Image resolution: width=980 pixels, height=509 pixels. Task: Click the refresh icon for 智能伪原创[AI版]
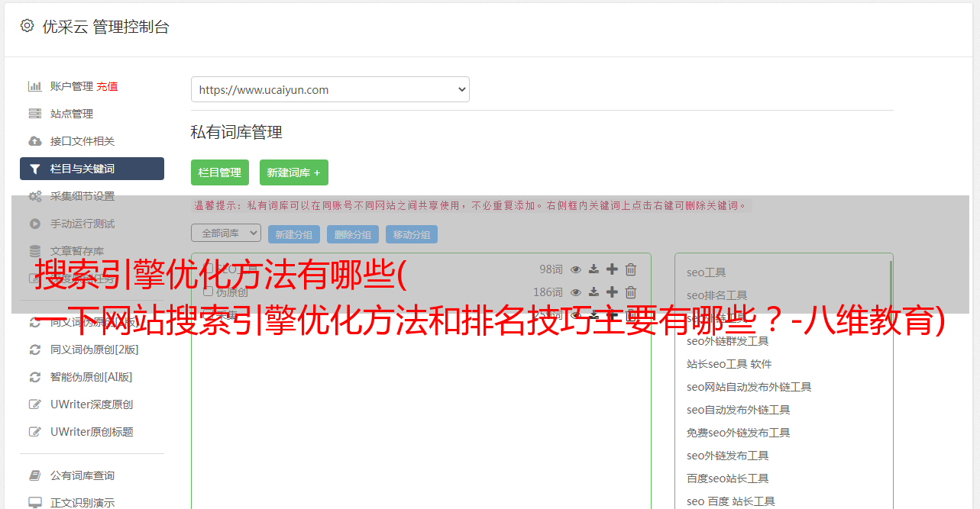point(34,377)
